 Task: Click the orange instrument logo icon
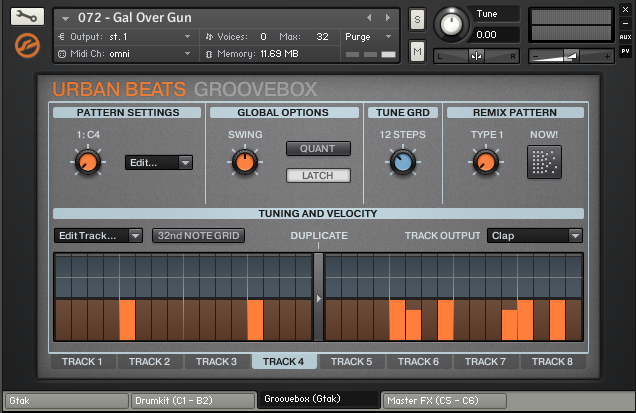click(27, 45)
